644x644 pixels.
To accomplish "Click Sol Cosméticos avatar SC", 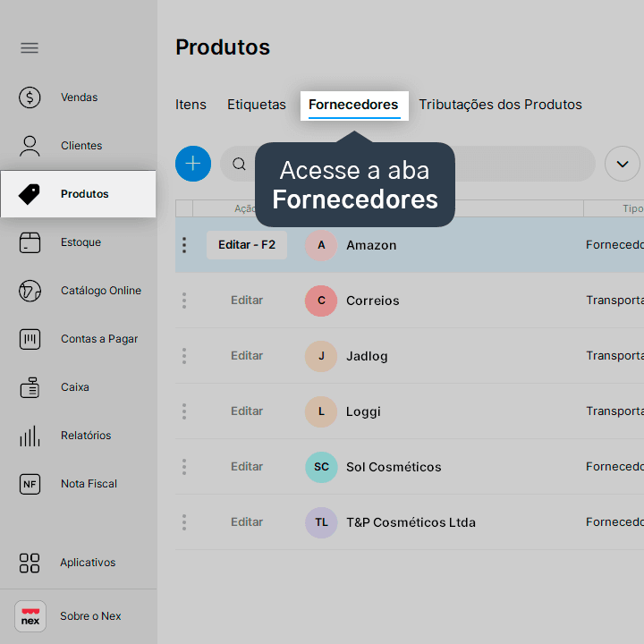I will [x=321, y=467].
